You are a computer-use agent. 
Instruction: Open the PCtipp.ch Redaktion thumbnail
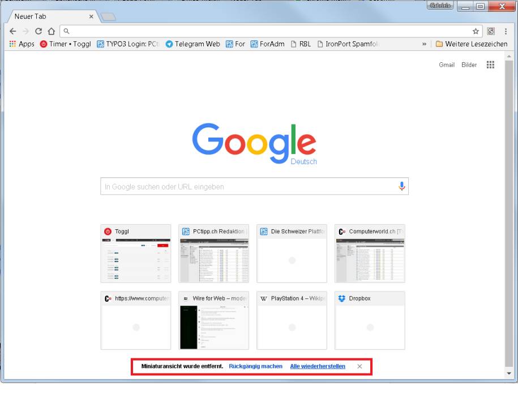click(x=214, y=254)
